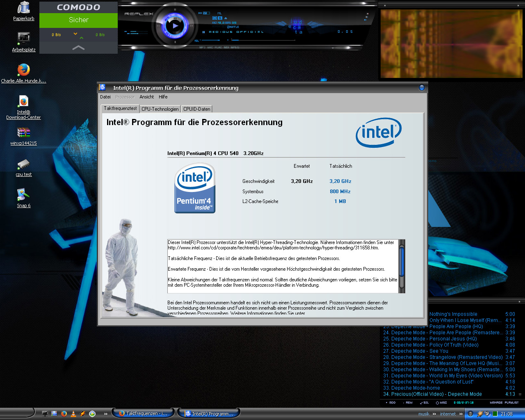Screen dimensions: 525x420
Task: Click the play button in Reflex player
Action: (175, 25)
